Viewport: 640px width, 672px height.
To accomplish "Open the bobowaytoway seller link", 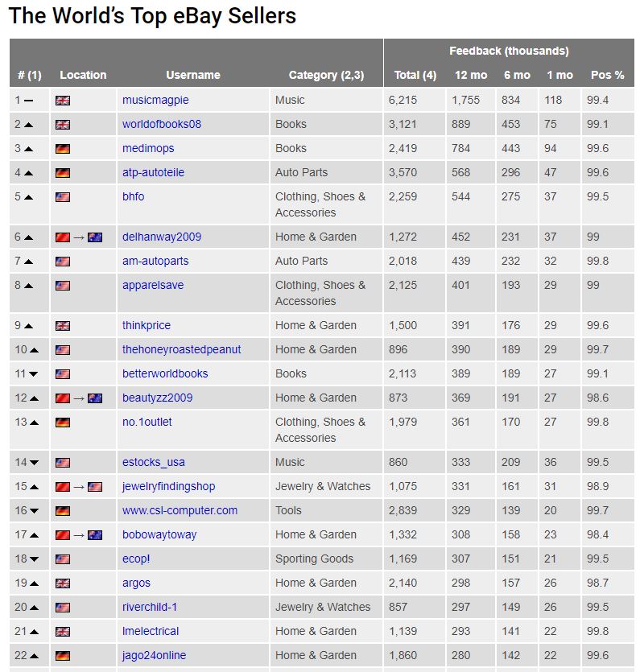I will coord(159,535).
